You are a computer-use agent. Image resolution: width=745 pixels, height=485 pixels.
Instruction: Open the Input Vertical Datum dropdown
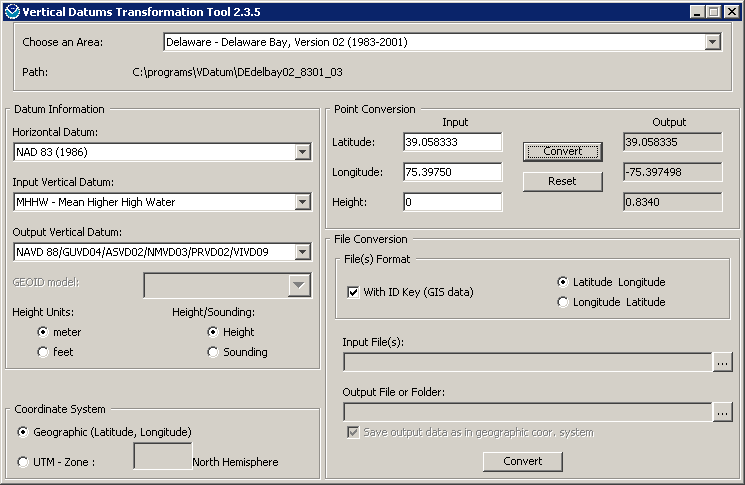(x=303, y=202)
